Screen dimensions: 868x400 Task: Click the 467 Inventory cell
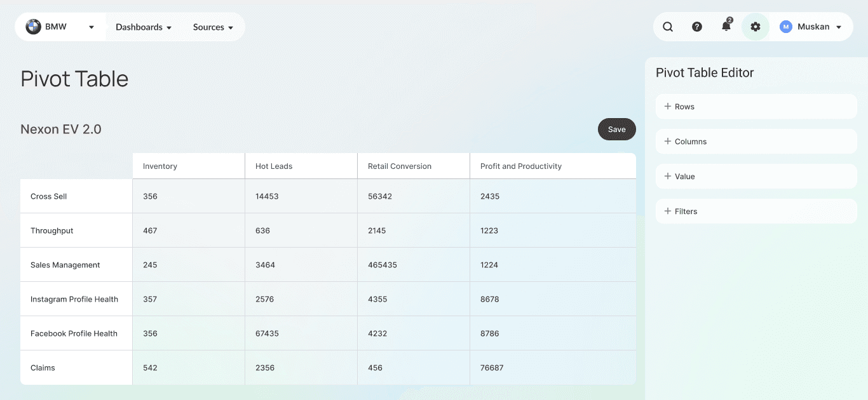189,230
